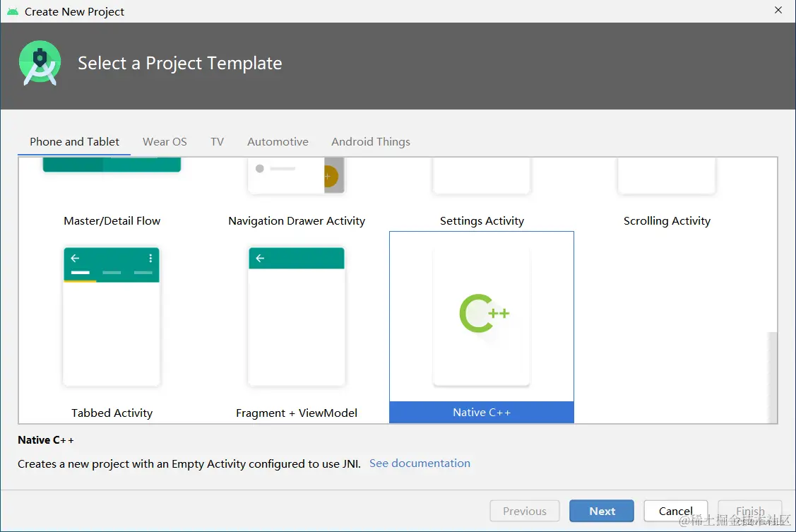Viewport: 796px width, 532px height.
Task: Click the Finish button
Action: click(750, 511)
